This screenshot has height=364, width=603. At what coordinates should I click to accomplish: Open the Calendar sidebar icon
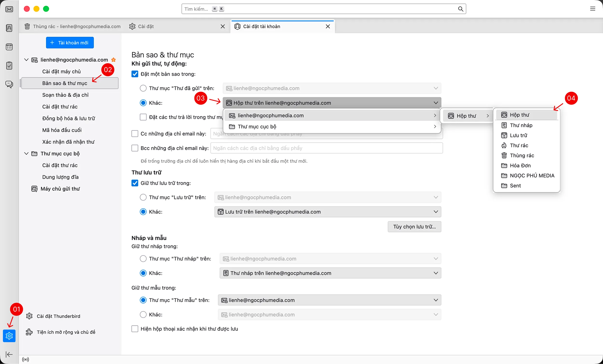[9, 47]
